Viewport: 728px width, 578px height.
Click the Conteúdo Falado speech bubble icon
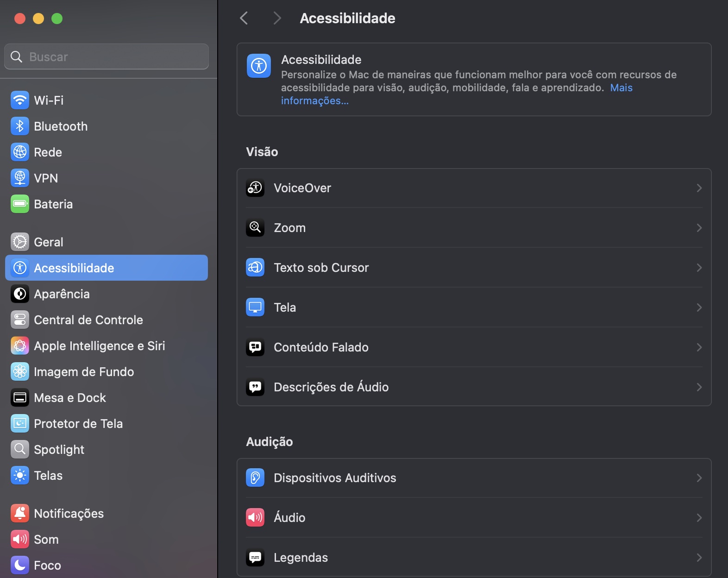pos(255,347)
